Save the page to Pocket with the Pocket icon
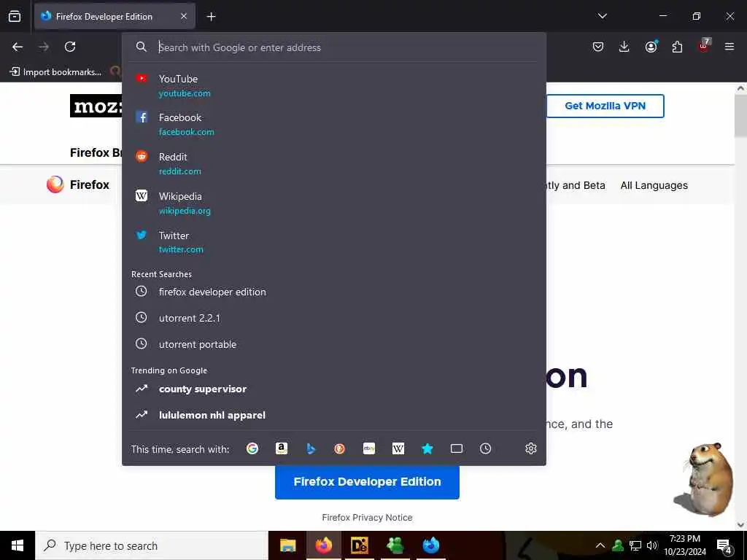 tap(598, 47)
